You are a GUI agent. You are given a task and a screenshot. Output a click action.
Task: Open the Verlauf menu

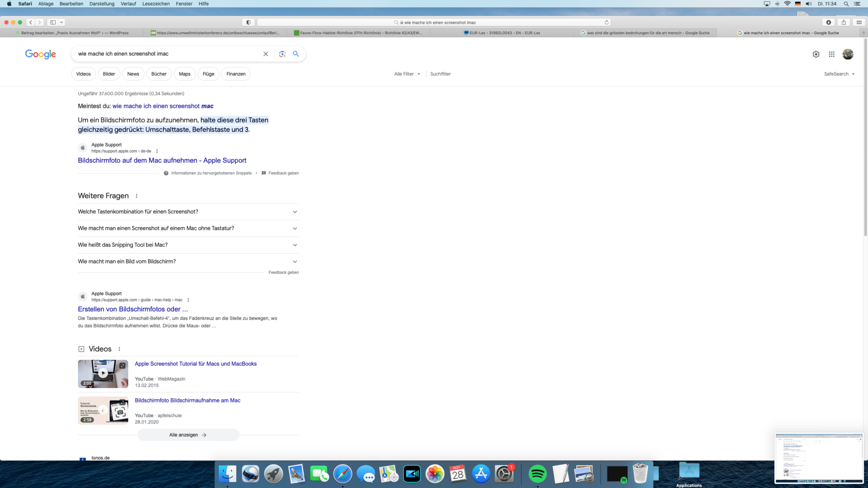pos(128,4)
